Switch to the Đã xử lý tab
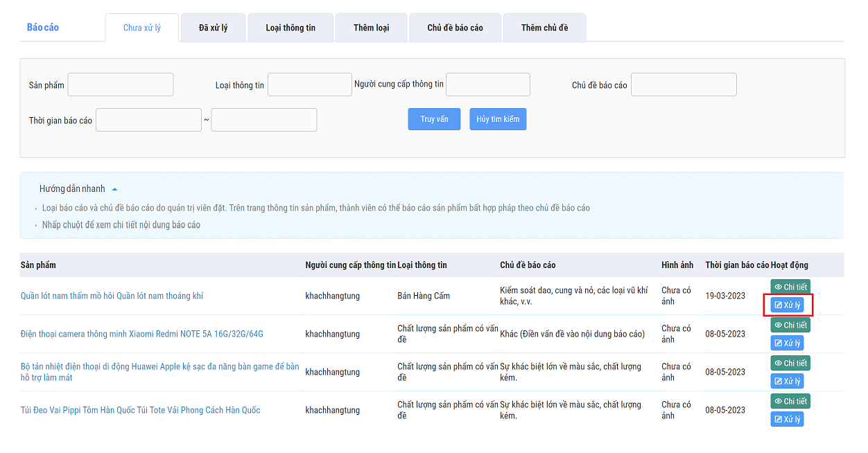868x453 pixels. point(213,28)
